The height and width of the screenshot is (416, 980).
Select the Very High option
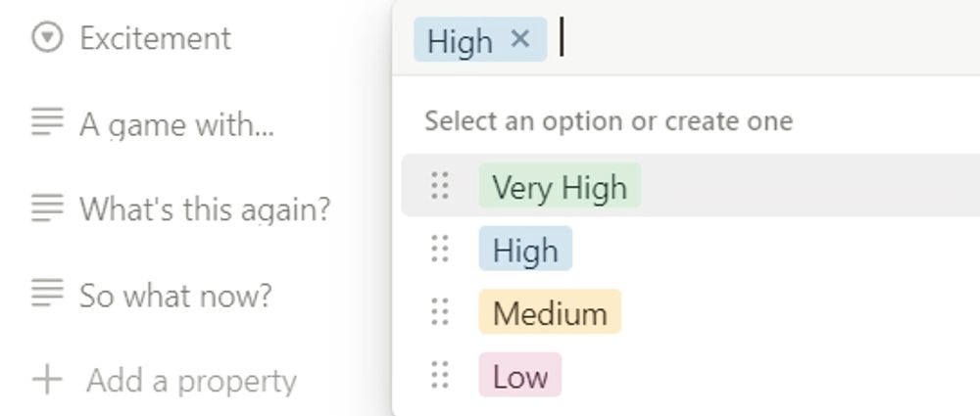560,186
